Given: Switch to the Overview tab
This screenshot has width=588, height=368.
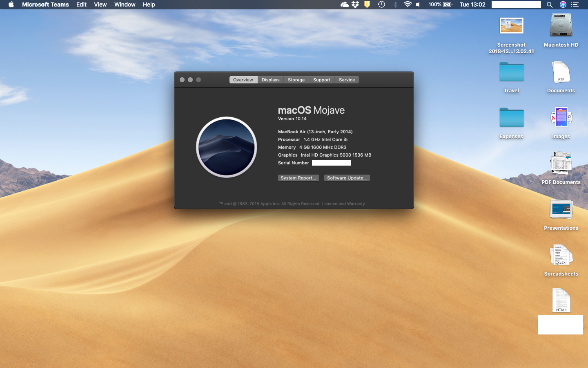Looking at the screenshot, I should [243, 80].
